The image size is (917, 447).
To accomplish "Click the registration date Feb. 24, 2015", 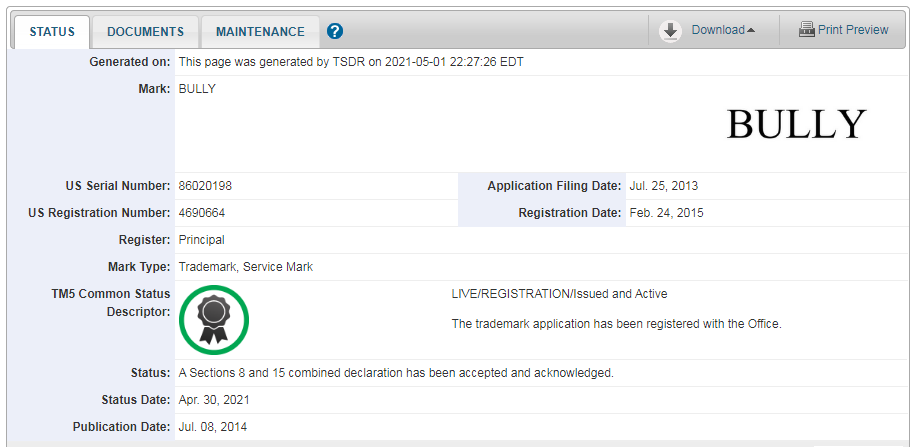I will [x=666, y=213].
